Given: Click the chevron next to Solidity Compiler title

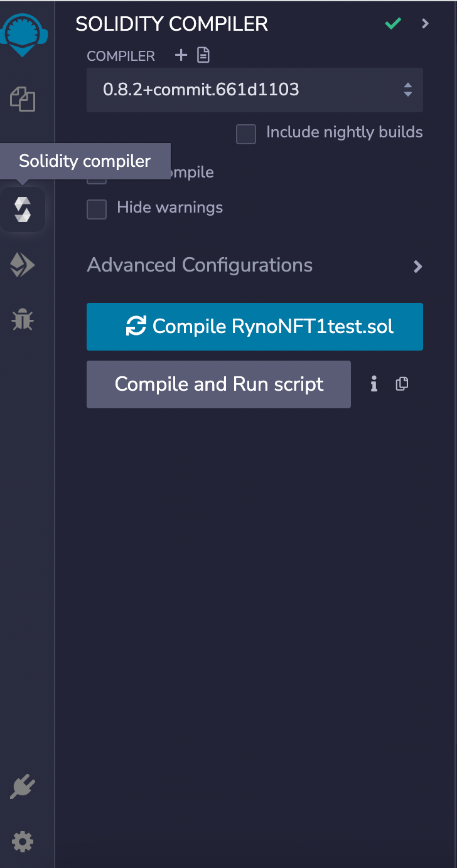Looking at the screenshot, I should (426, 24).
